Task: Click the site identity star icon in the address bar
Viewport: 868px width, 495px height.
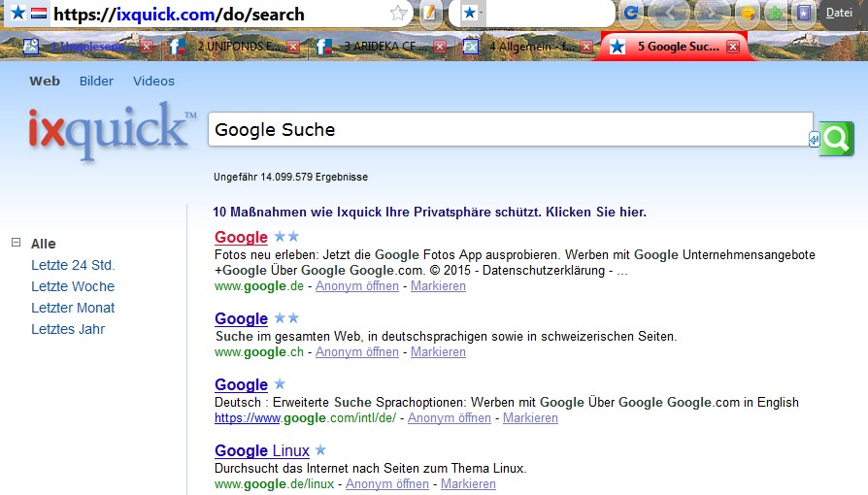Action: click(x=18, y=13)
